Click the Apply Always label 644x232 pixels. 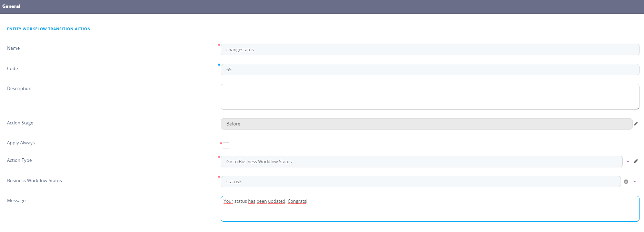point(21,143)
